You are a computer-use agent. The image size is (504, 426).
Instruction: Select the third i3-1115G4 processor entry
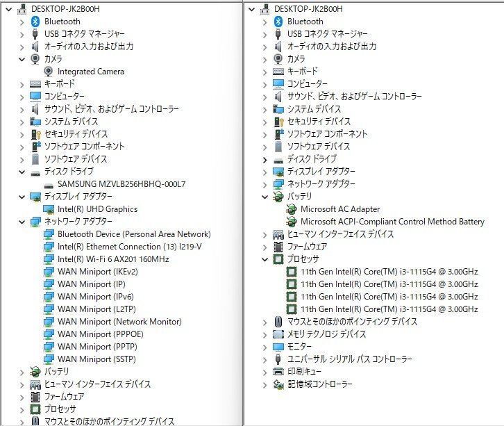389,297
